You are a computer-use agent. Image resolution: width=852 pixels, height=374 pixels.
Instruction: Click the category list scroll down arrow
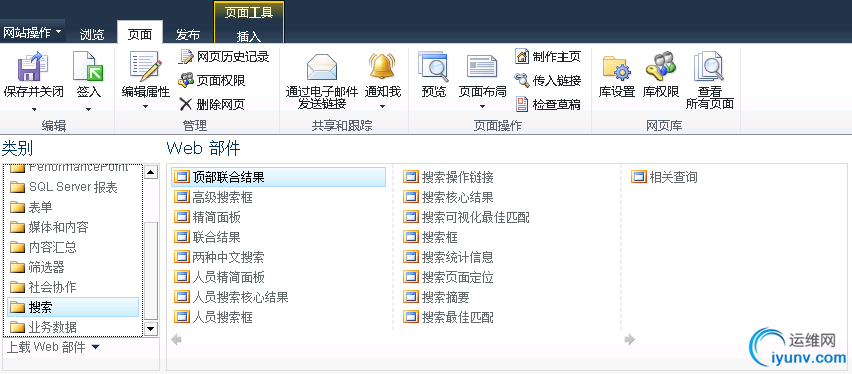coord(151,328)
